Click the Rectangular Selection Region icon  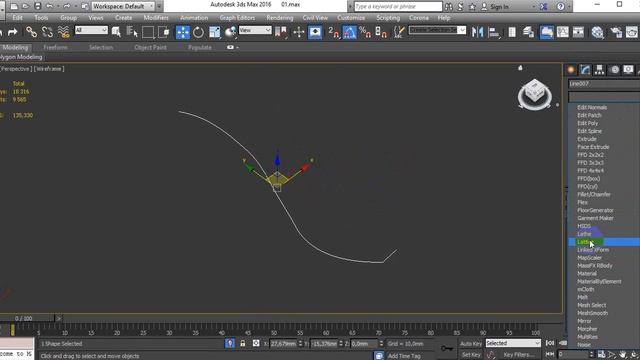(148, 32)
